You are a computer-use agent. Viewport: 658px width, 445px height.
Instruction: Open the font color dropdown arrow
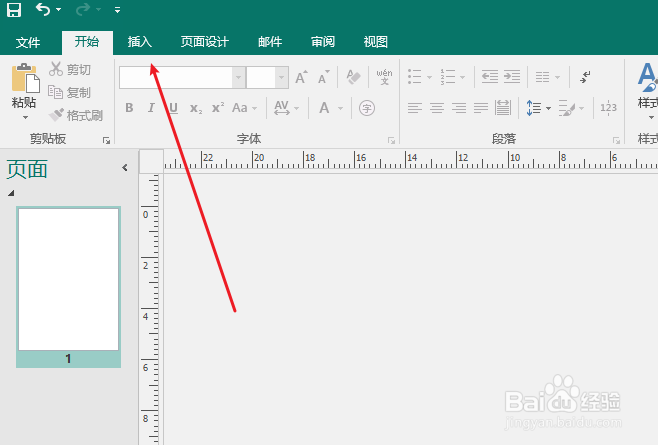(340, 108)
